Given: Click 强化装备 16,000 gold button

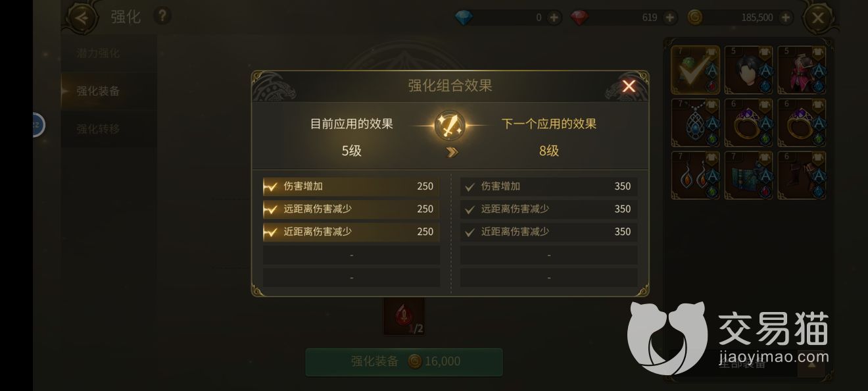Looking at the screenshot, I should pos(404,361).
